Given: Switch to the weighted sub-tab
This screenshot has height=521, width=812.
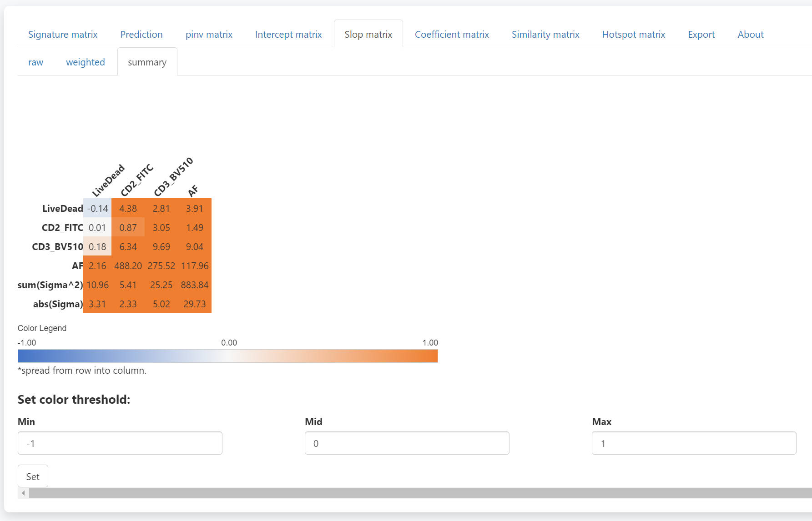Looking at the screenshot, I should 85,62.
